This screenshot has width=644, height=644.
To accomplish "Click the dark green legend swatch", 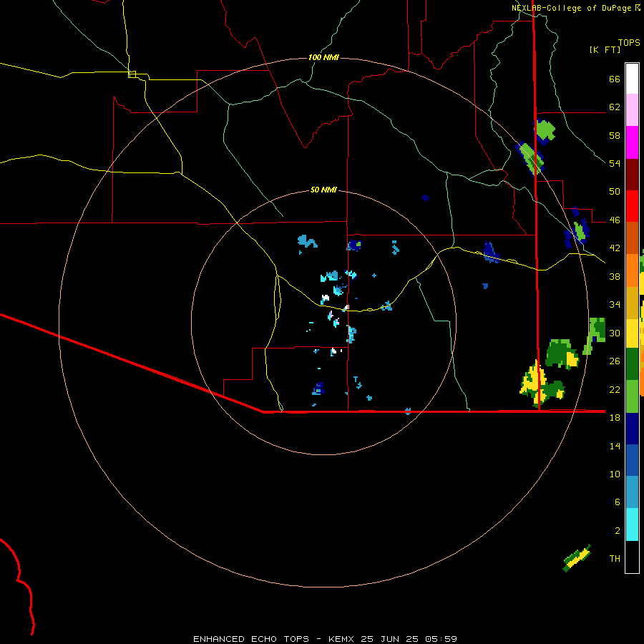I will 632,364.
